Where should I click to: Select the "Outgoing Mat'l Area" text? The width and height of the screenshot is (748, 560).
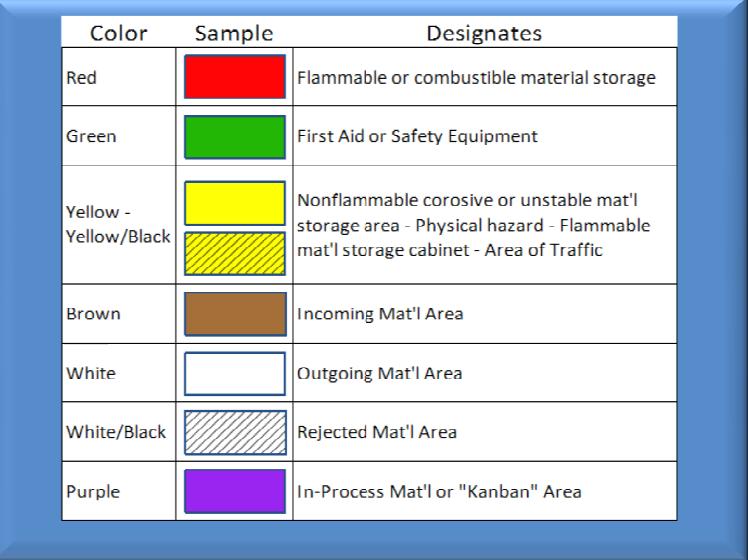coord(380,373)
